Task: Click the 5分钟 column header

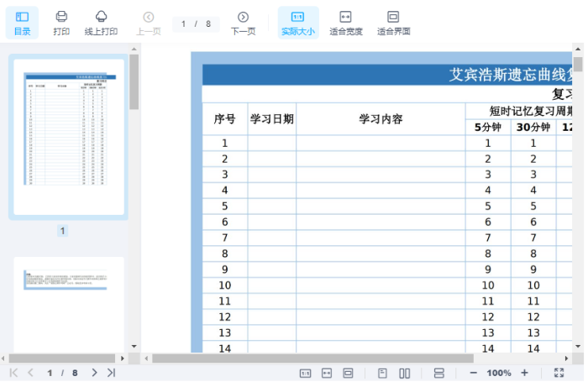Action: click(488, 128)
